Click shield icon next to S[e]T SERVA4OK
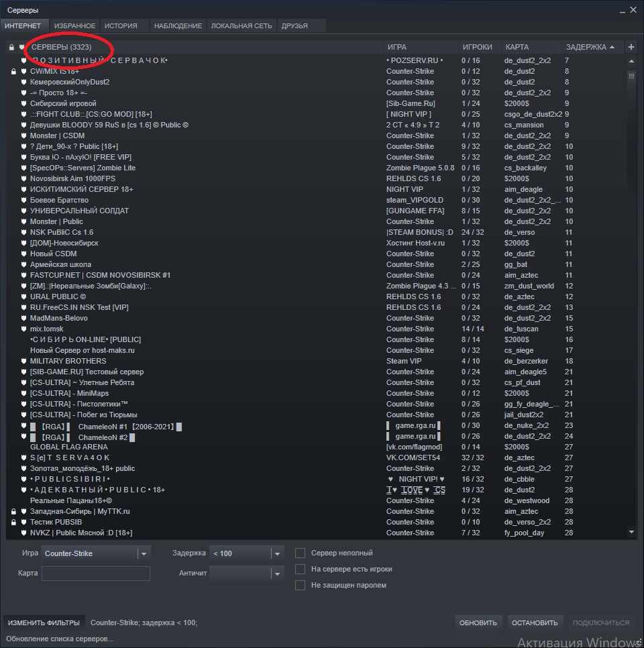Screen dimensions: 644x648 (x=23, y=457)
